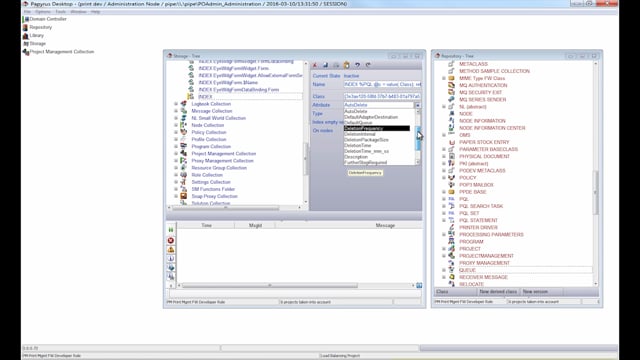Click the clipboard paste icon in the editor toolbar
The image size is (640, 360).
coord(347,65)
